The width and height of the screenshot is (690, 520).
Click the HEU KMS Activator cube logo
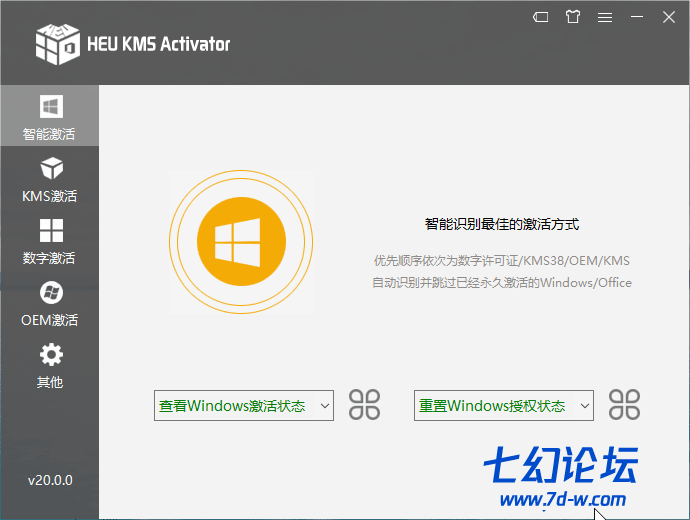click(x=58, y=44)
